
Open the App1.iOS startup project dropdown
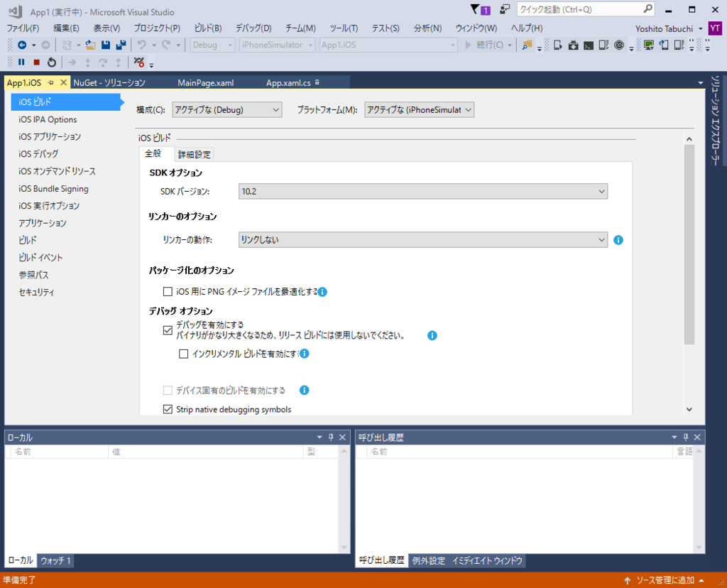pyautogui.click(x=388, y=45)
